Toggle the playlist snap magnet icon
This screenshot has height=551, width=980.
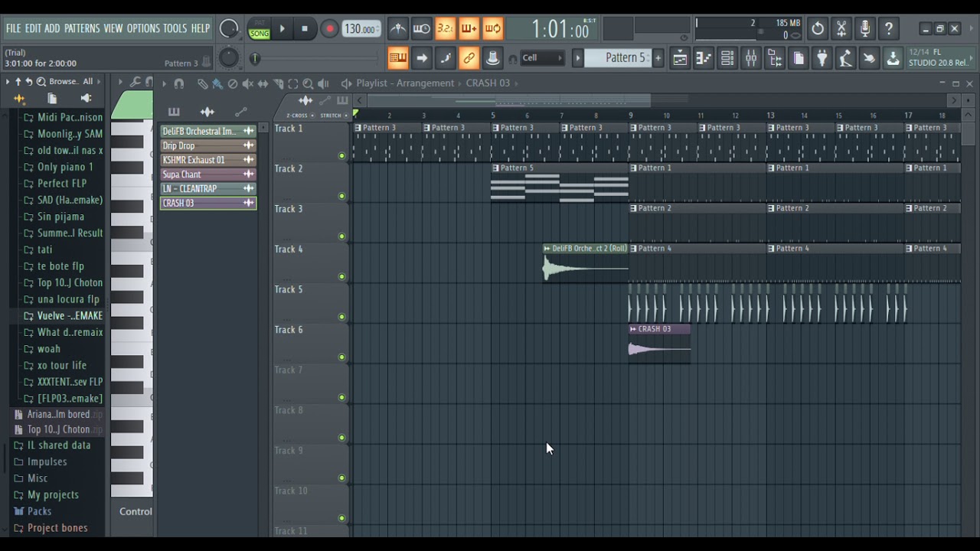178,83
